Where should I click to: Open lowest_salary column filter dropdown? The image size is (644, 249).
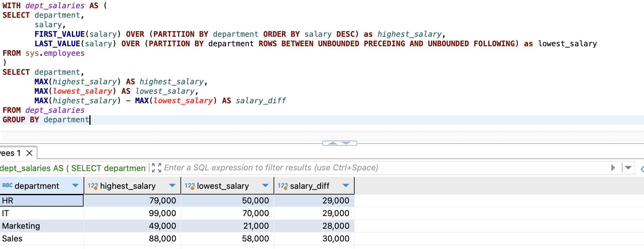click(x=265, y=186)
